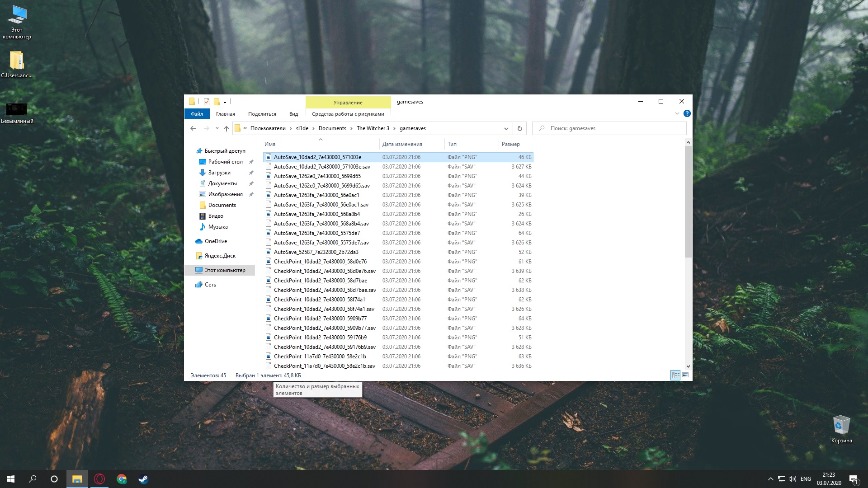Click Properties icon in quick access toolbar
Screen dimensions: 868x488
207,102
